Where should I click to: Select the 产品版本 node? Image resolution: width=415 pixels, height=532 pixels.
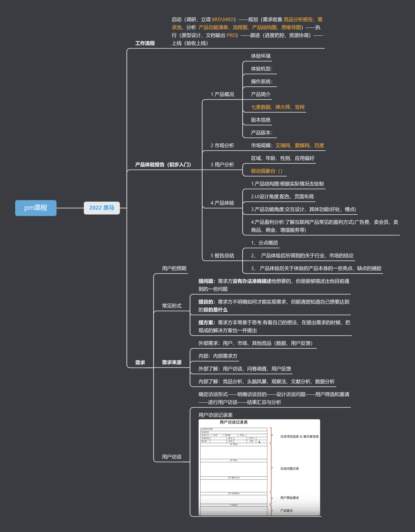tap(262, 133)
